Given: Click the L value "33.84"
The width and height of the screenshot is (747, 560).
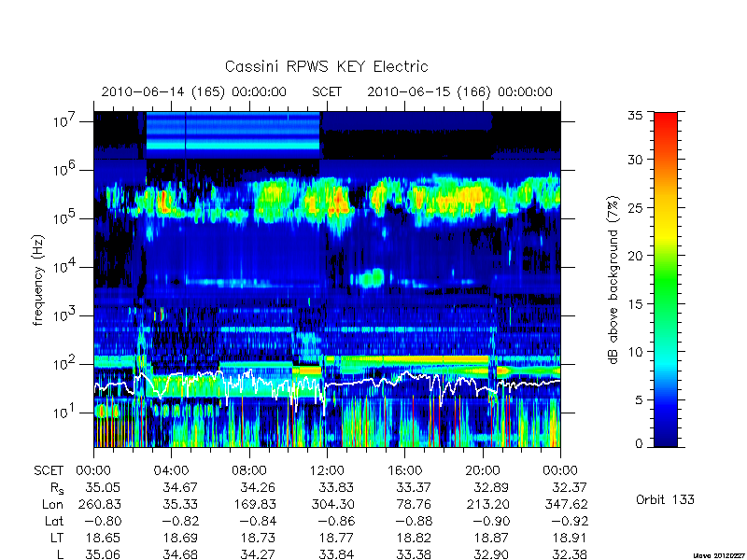Looking at the screenshot, I should [x=335, y=554].
